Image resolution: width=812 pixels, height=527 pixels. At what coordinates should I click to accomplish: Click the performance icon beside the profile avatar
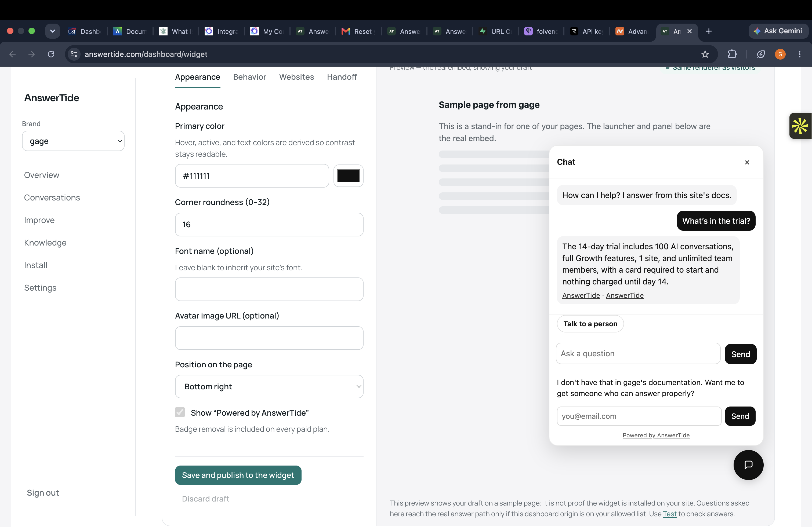pos(760,54)
